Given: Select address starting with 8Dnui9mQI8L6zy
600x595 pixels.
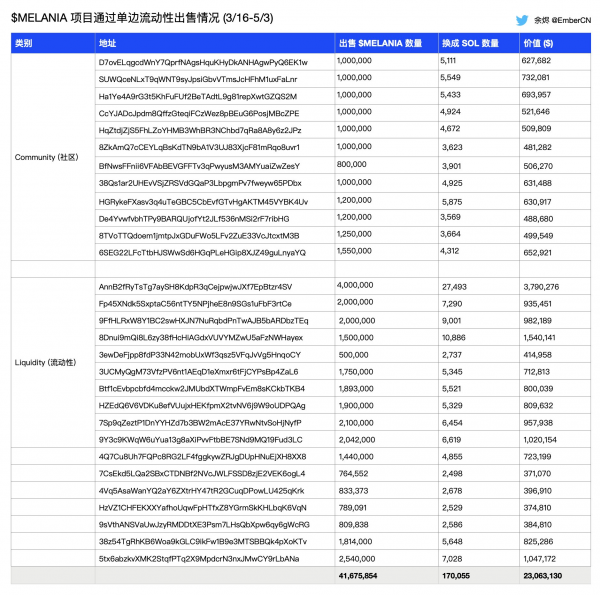Looking at the screenshot, I should (x=201, y=337).
